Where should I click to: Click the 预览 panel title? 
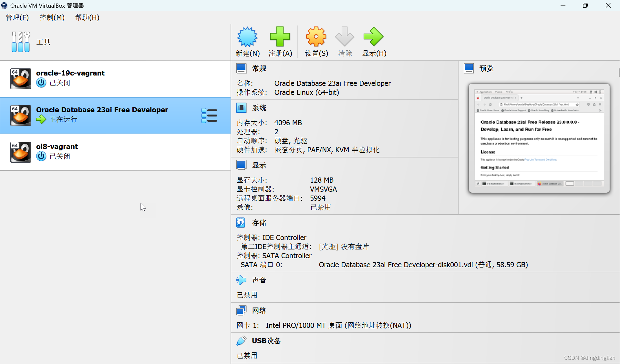(x=487, y=68)
